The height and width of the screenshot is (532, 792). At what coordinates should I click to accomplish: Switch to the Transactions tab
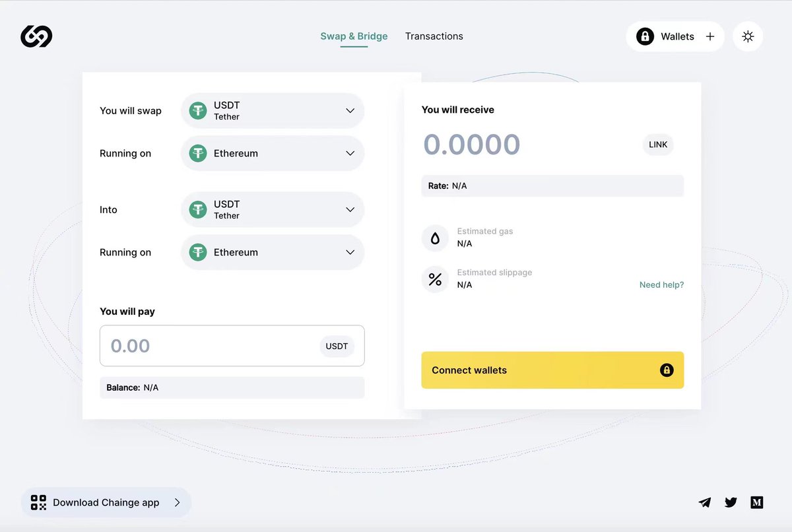[434, 36]
